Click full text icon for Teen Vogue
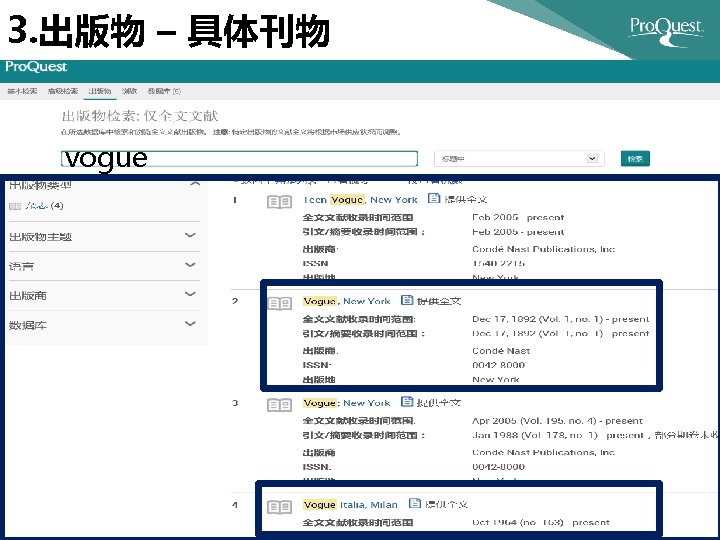This screenshot has width=720, height=540. pyautogui.click(x=433, y=198)
